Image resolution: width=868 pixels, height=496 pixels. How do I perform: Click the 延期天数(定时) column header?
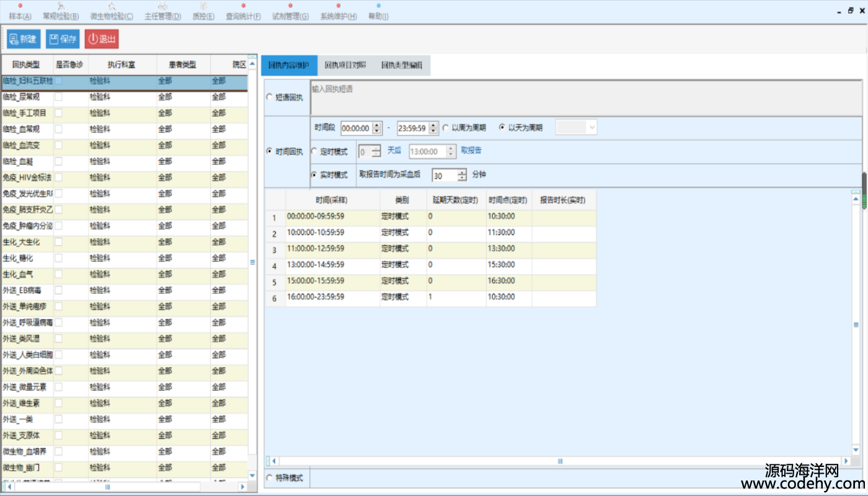coord(456,200)
